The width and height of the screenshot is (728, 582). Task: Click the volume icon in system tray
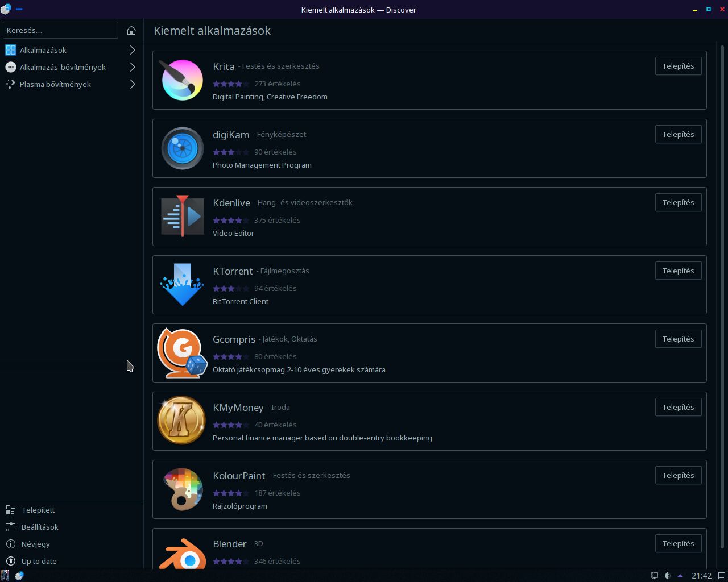[x=667, y=576]
